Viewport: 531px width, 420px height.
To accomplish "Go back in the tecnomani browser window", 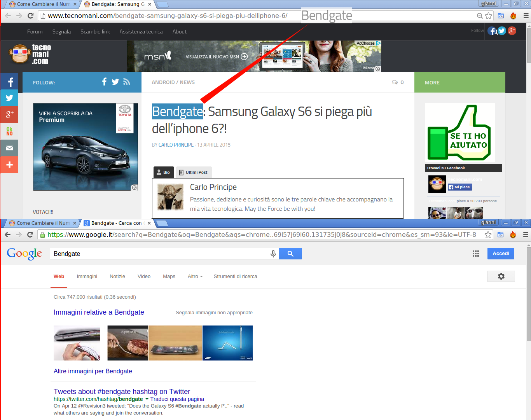I will (8, 16).
